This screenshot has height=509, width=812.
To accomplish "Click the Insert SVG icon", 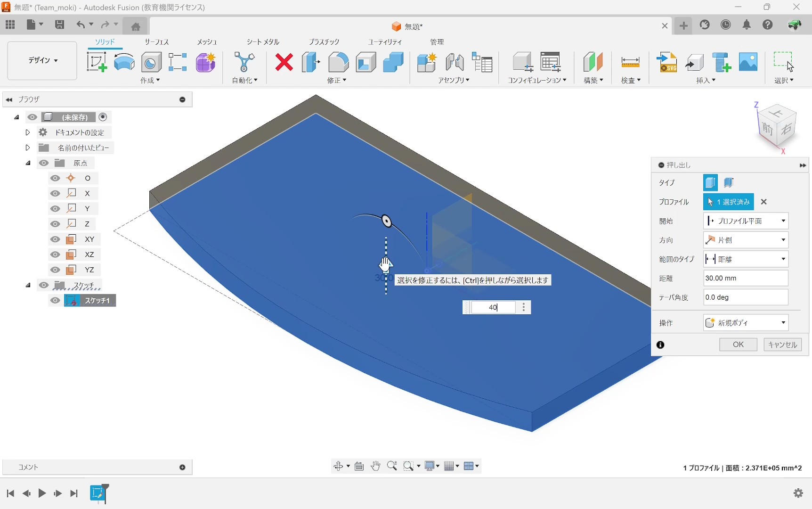I will pyautogui.click(x=667, y=62).
